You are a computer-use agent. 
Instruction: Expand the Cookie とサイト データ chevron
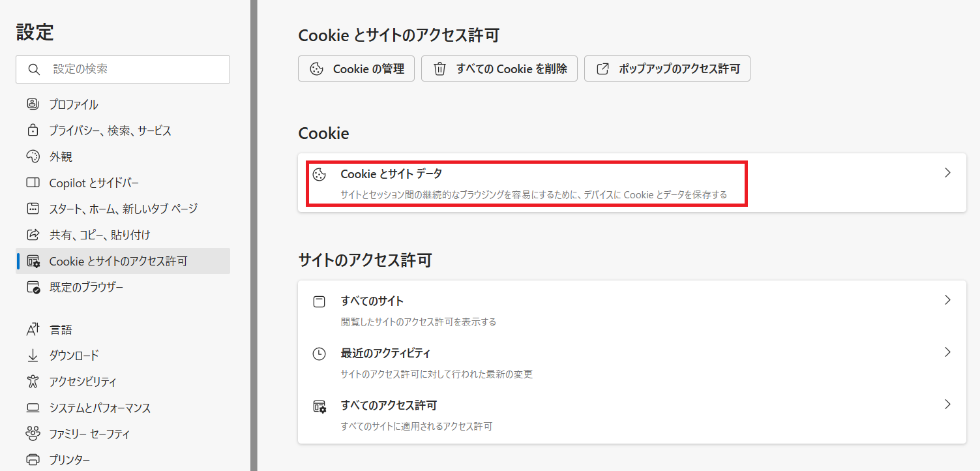[x=947, y=173]
